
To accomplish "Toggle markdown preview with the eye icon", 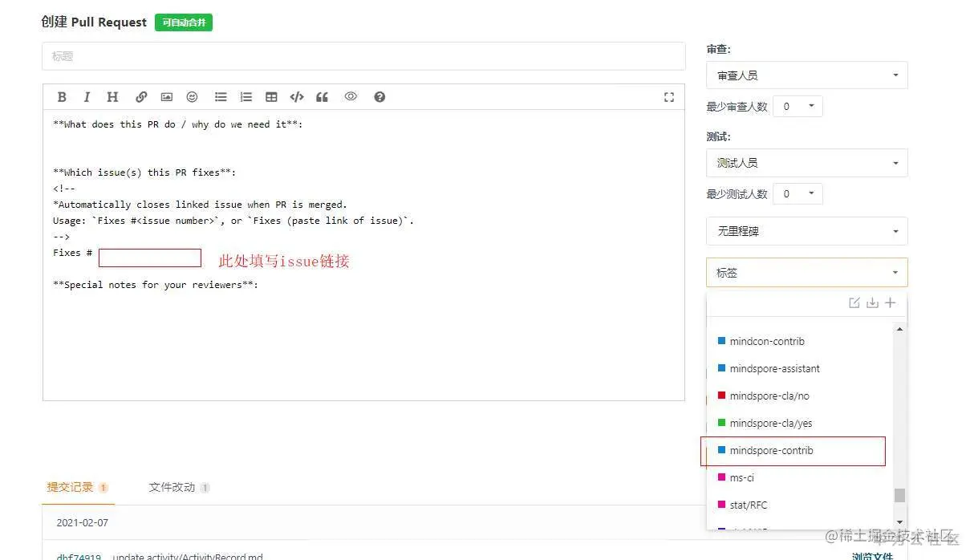I will (x=351, y=96).
